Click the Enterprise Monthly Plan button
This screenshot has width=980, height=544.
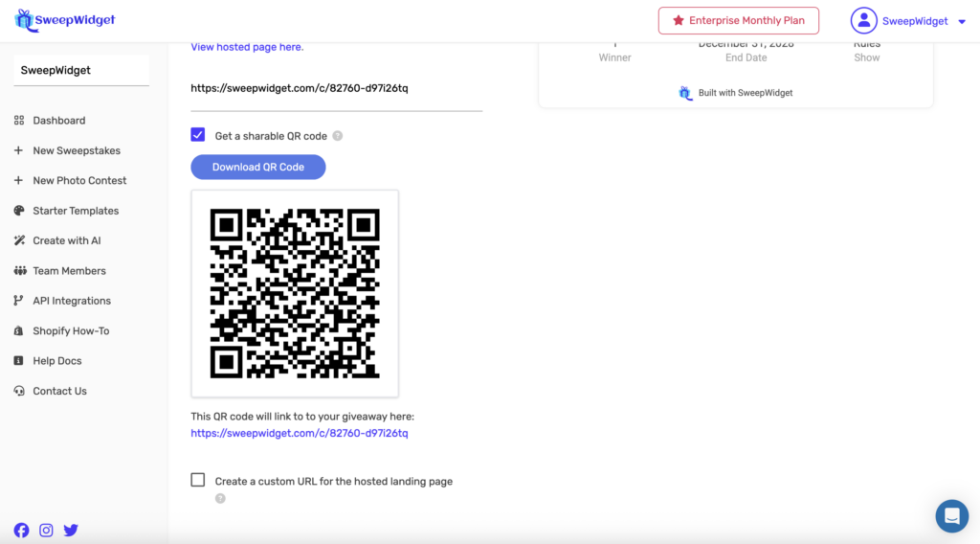(738, 20)
